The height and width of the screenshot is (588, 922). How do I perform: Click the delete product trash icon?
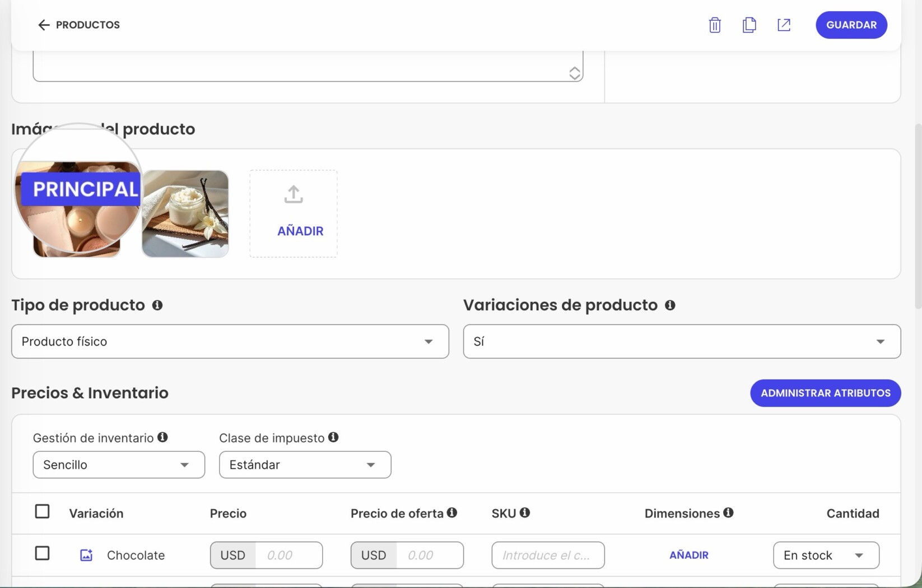pos(715,25)
